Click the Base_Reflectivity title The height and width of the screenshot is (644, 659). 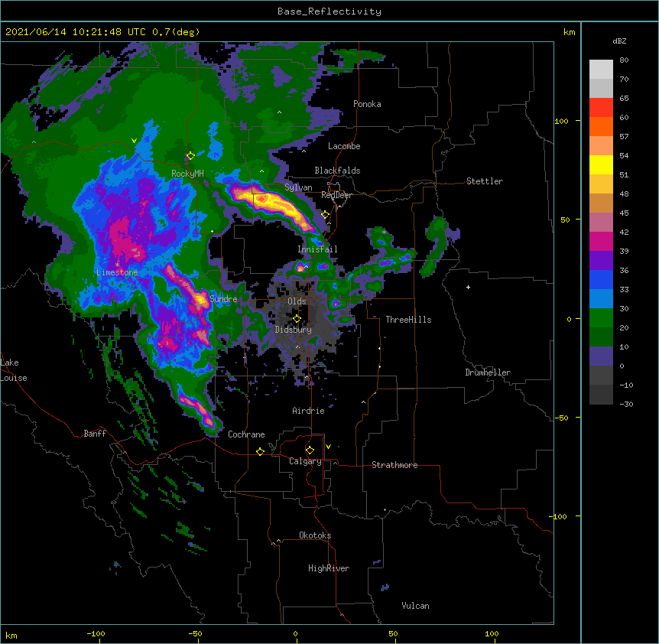click(329, 11)
